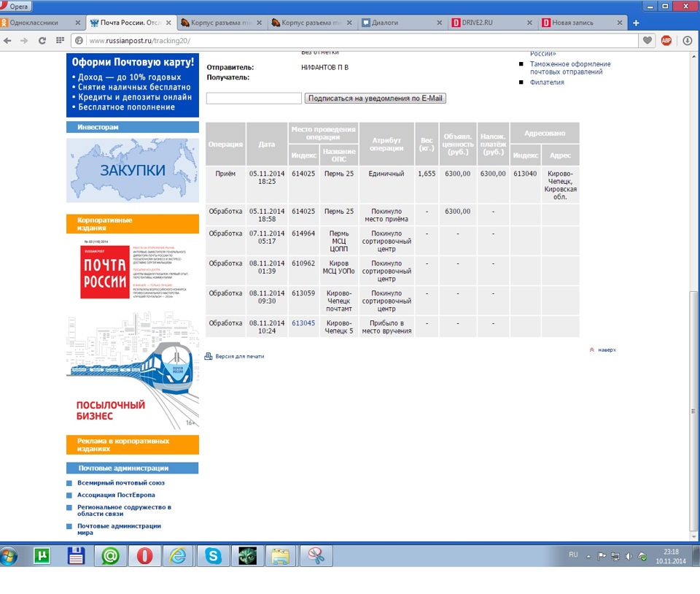Show hidden tray icons arrow
700x594 pixels.
[588, 556]
